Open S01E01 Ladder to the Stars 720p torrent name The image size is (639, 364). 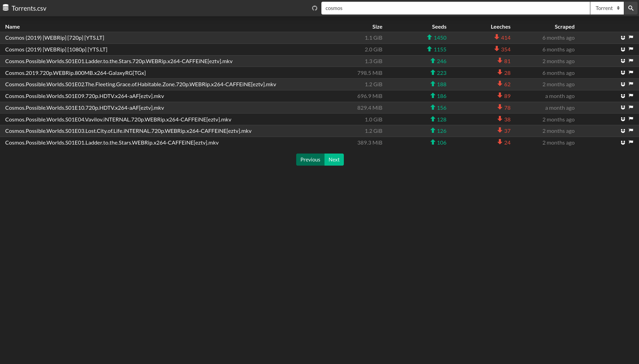click(119, 61)
